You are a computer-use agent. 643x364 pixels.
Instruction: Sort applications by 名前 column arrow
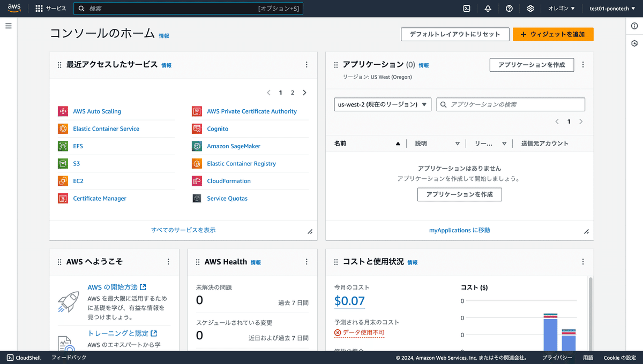[398, 143]
